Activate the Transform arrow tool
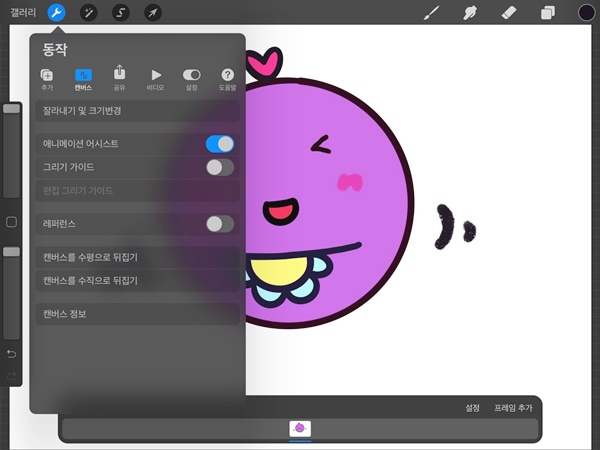Screen dimensions: 600x450 pos(153,13)
